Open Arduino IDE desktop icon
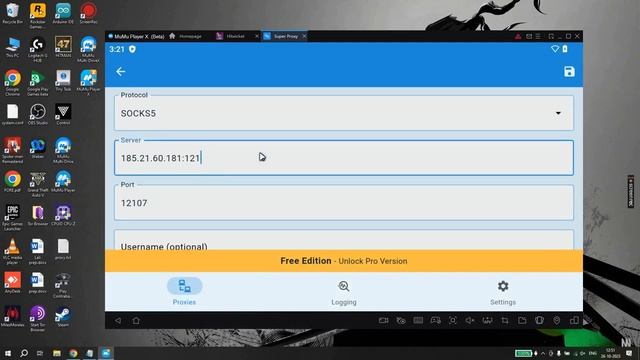The height and width of the screenshot is (360, 640). point(63,13)
